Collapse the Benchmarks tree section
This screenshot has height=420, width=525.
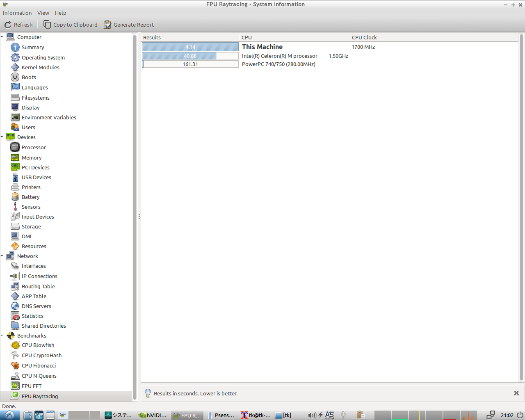[x=2, y=336]
